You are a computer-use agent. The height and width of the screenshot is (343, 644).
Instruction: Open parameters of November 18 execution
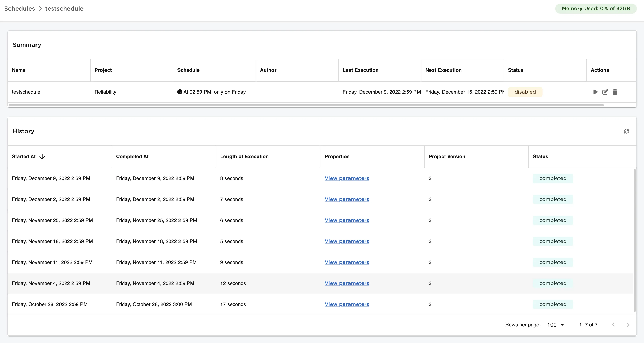[347, 241]
